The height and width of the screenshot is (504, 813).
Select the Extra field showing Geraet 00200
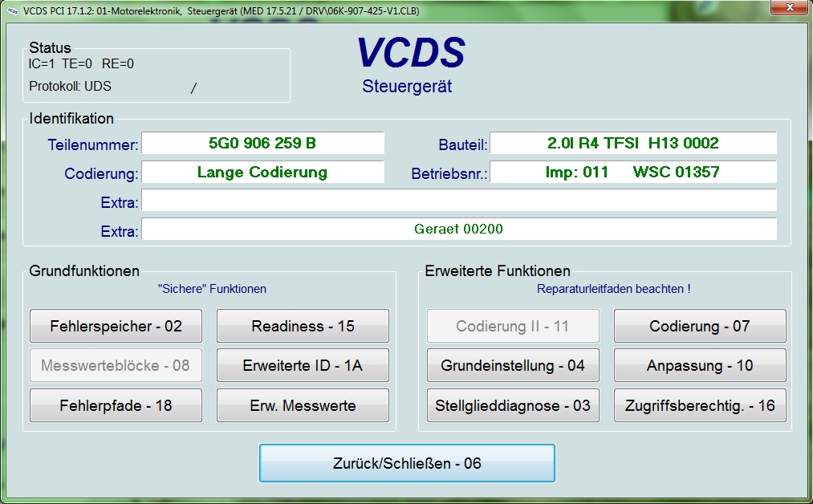click(x=458, y=230)
